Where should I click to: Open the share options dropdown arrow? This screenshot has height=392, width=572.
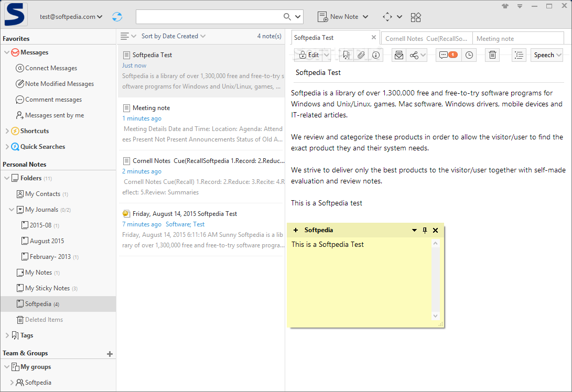[423, 55]
